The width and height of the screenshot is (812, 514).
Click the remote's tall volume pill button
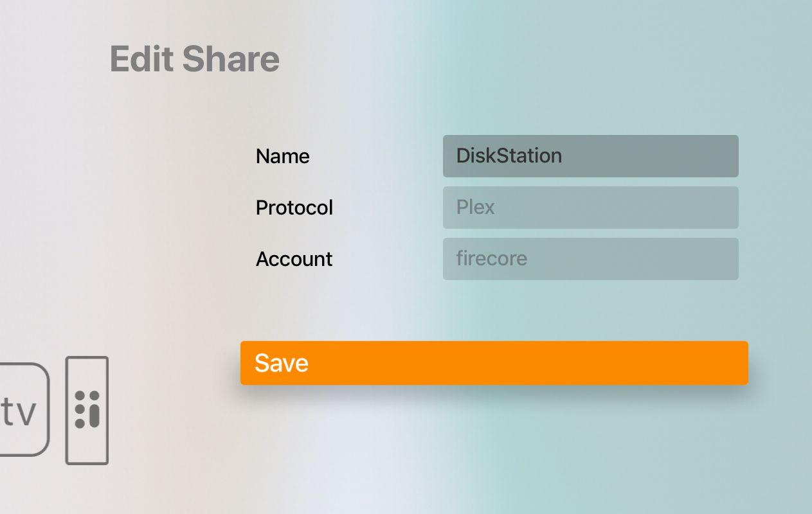coord(95,416)
